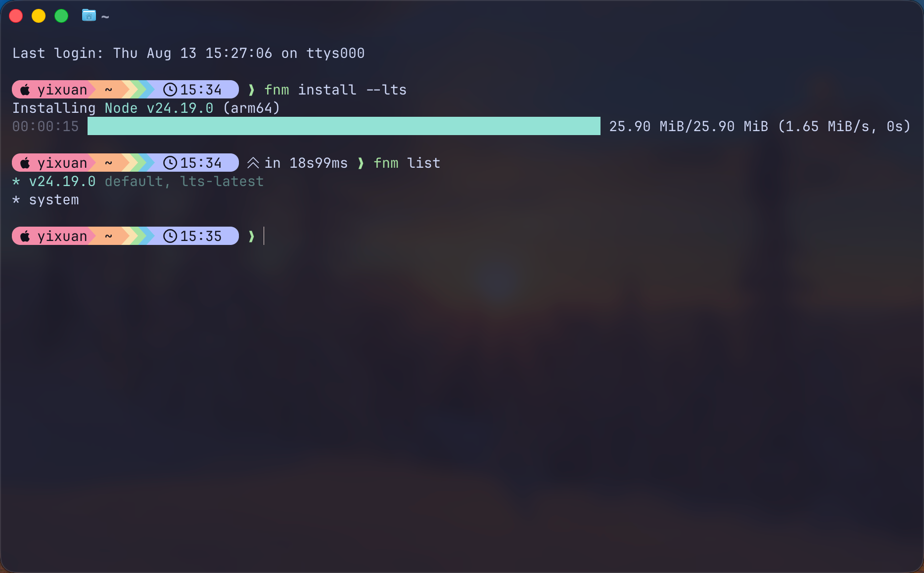This screenshot has width=924, height=573.
Task: Click the 'fnm list' command text
Action: tap(407, 163)
